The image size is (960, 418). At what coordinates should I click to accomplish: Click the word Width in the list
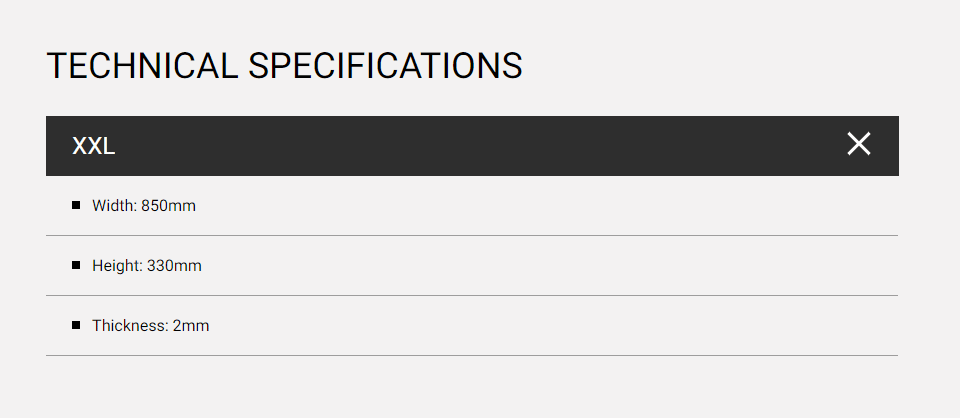click(x=114, y=206)
